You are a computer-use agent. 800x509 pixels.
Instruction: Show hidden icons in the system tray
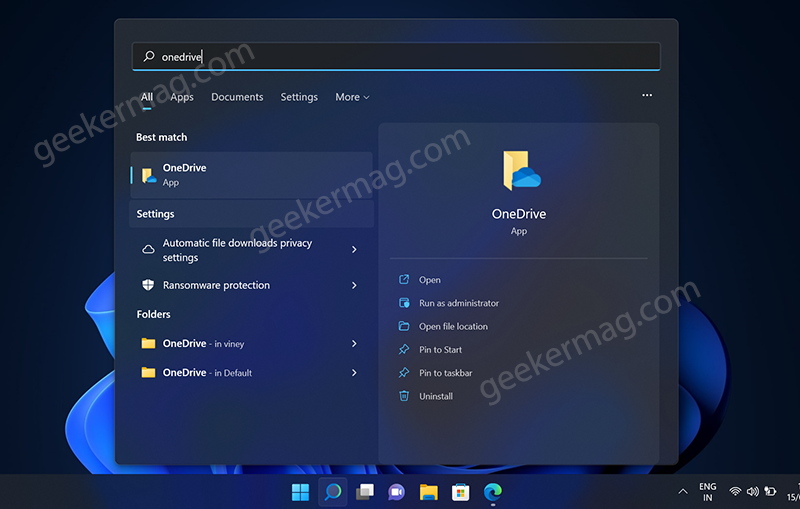[683, 492]
